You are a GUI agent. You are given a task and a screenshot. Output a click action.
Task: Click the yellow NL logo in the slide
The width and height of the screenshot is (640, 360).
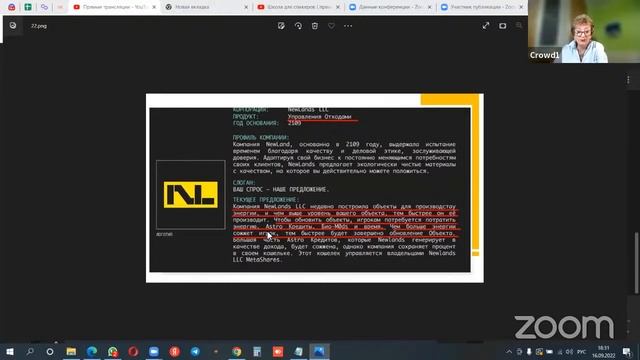point(191,195)
